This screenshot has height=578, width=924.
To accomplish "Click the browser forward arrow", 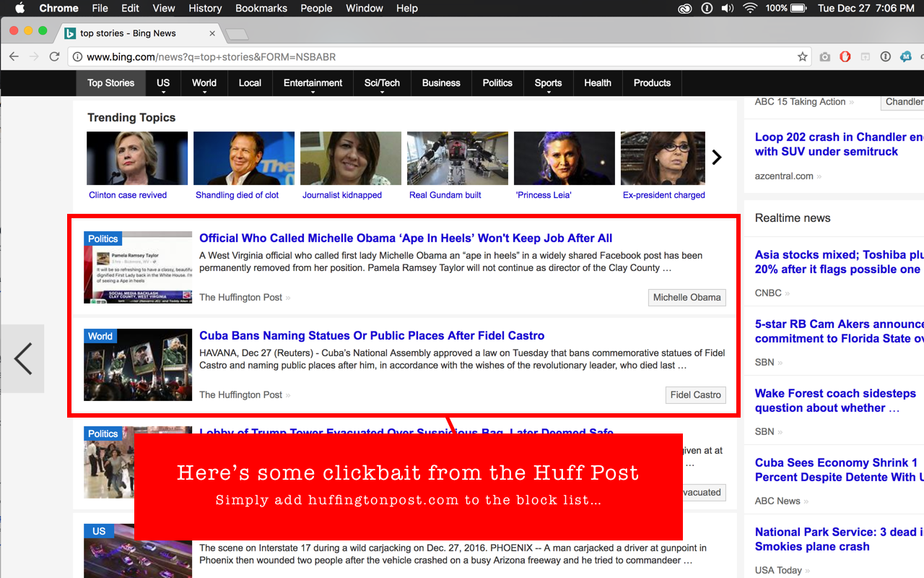I will pos(34,56).
